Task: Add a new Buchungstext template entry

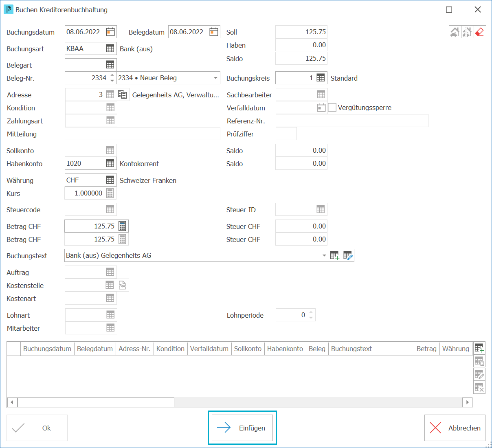Action: coord(335,255)
